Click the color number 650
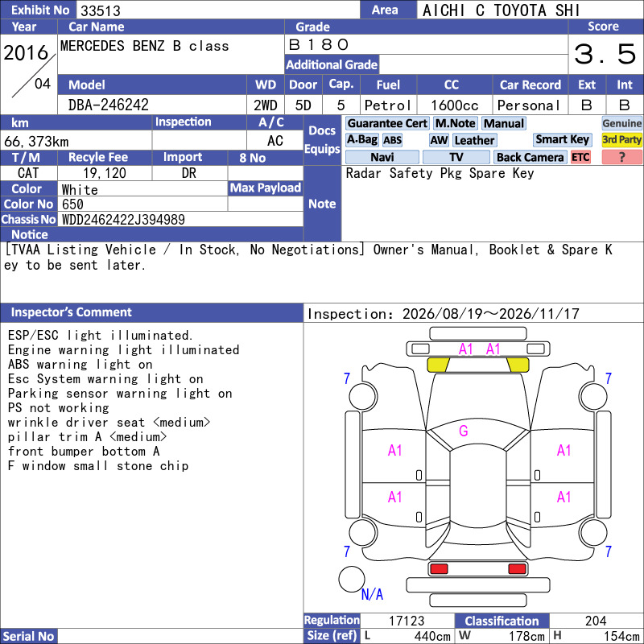644x644 pixels. click(x=72, y=204)
